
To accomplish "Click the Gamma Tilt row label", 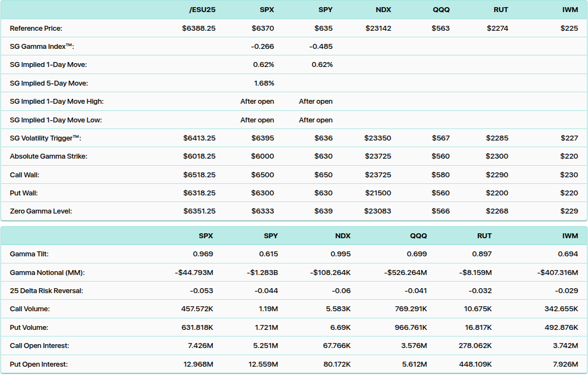I will pyautogui.click(x=29, y=254).
